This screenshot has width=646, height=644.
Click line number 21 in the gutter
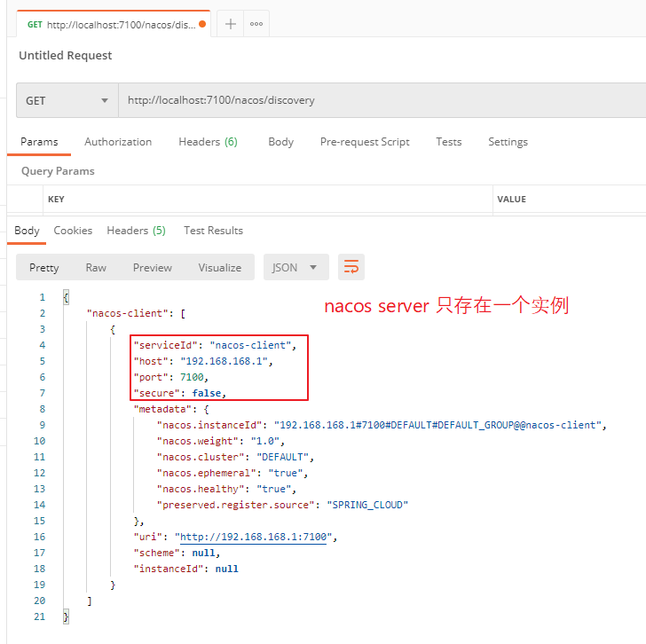(x=40, y=617)
